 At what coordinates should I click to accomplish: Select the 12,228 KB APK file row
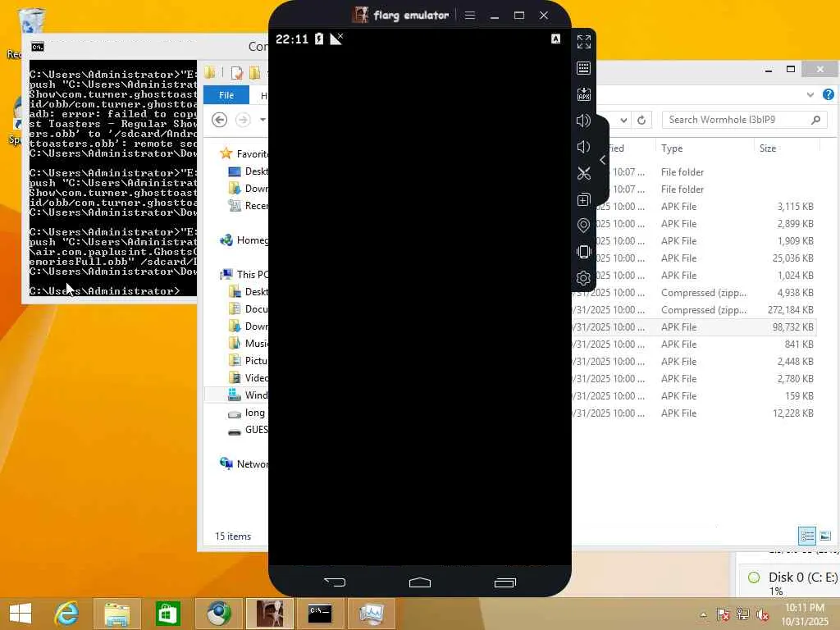694,413
